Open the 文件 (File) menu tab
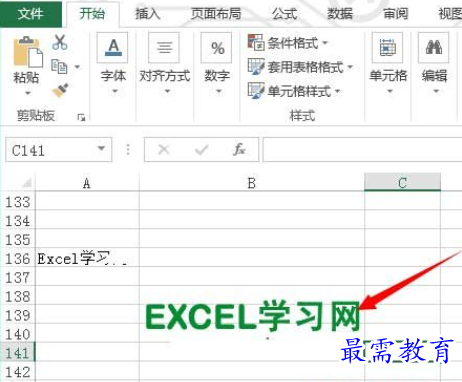 (x=31, y=14)
